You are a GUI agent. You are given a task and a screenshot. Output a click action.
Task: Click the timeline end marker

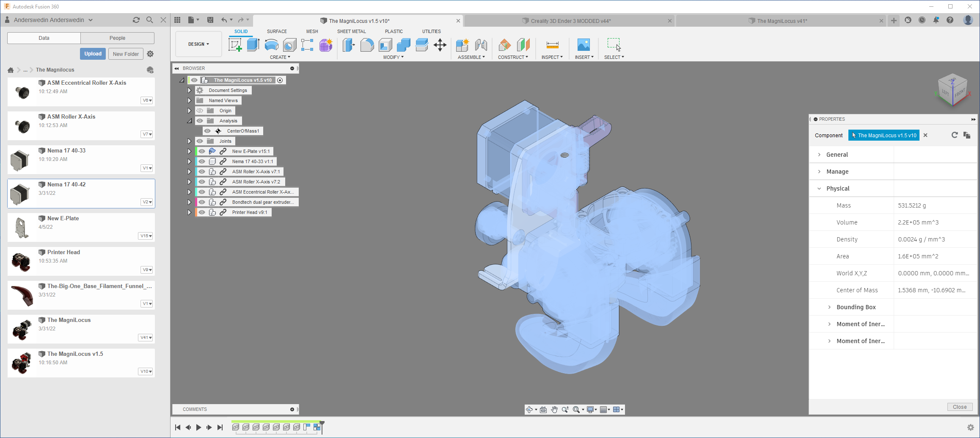point(322,427)
